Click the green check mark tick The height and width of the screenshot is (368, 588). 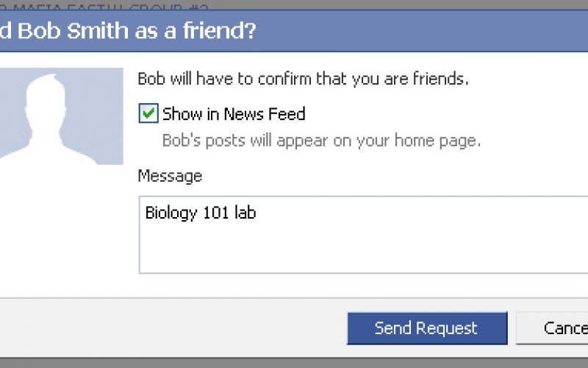point(149,113)
